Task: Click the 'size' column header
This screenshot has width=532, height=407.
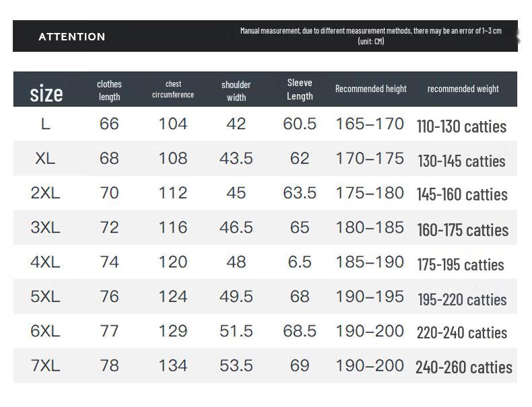Action: pyautogui.click(x=46, y=94)
